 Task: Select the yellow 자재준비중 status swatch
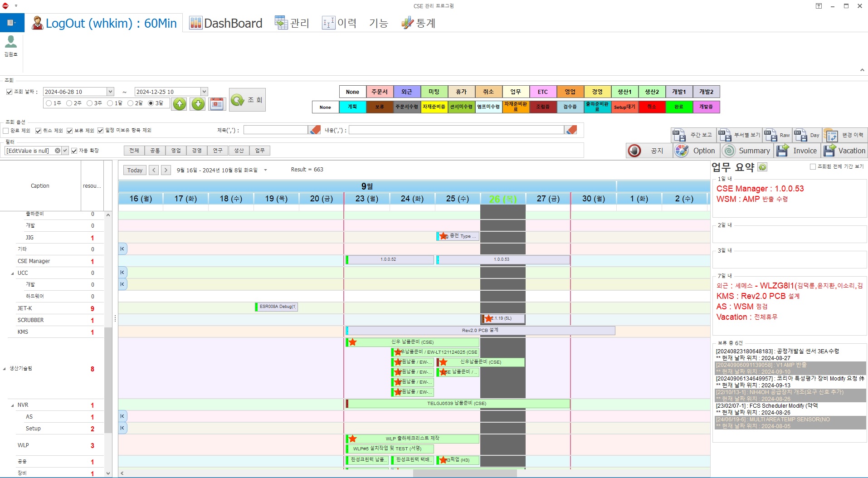(434, 107)
